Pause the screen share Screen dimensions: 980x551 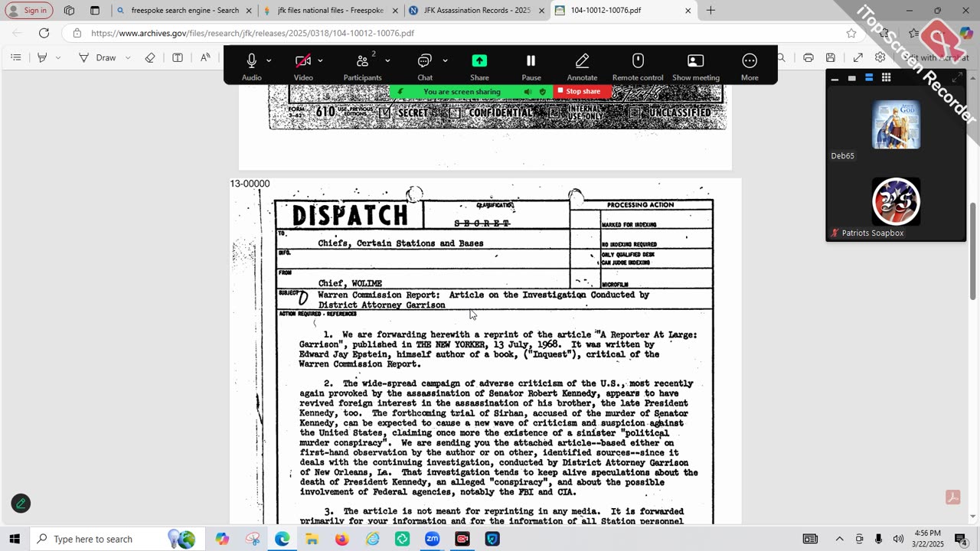[531, 67]
